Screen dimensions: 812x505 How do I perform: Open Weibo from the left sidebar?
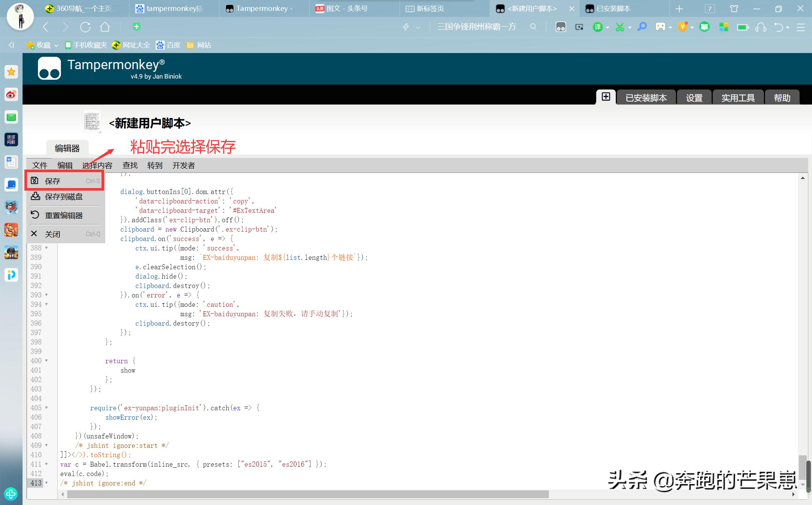click(x=11, y=95)
